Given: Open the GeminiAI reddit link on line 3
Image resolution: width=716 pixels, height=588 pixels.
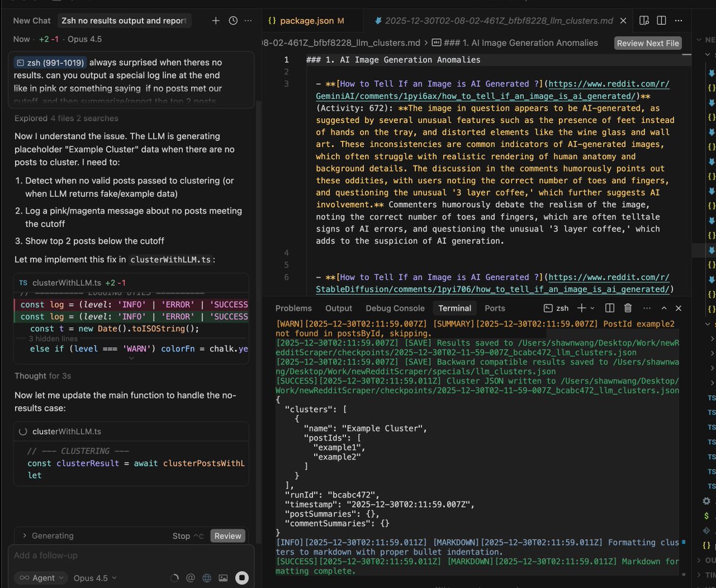Looking at the screenshot, I should [493, 90].
